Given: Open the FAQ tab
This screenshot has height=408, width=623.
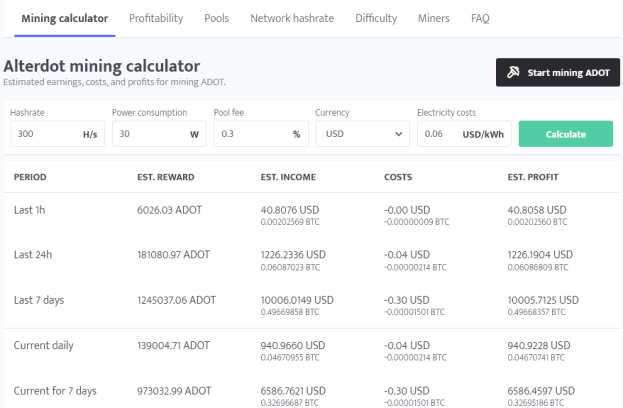Looking at the screenshot, I should point(480,18).
